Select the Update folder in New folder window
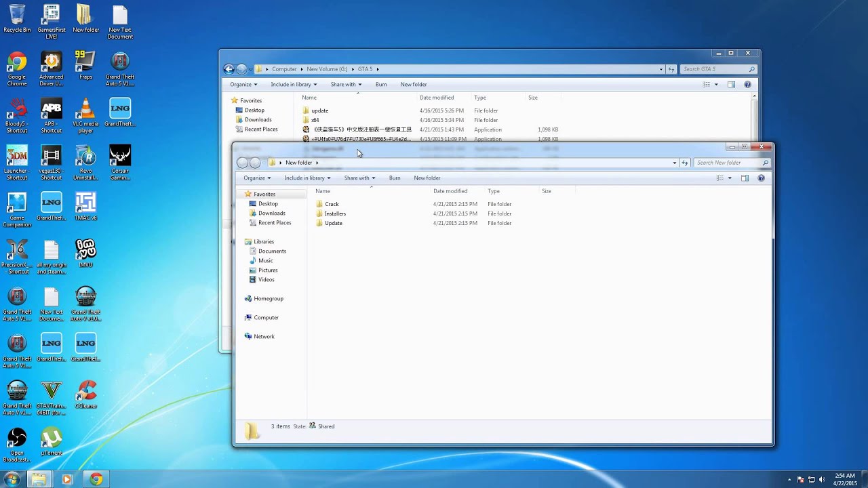Screen dimensions: 868x488 tap(333, 223)
